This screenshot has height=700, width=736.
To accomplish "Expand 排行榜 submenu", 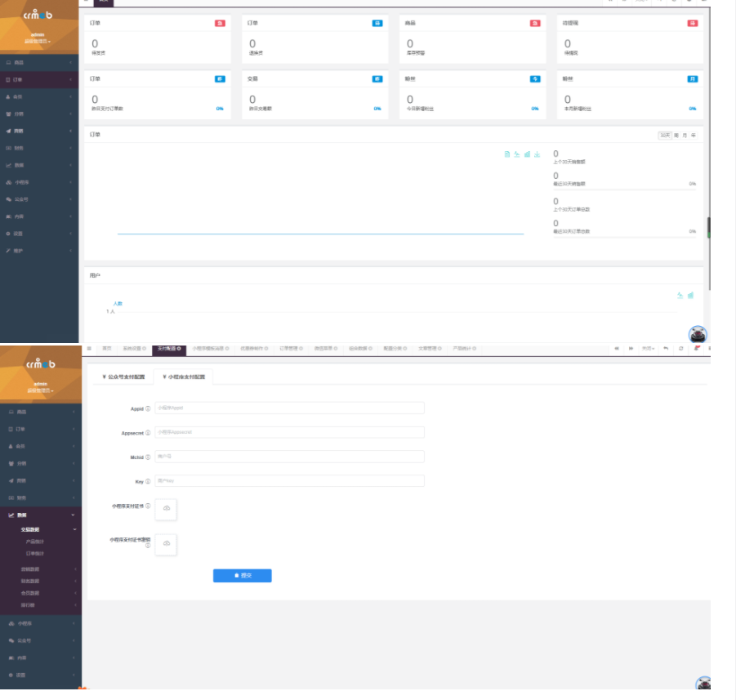I will pos(41,605).
